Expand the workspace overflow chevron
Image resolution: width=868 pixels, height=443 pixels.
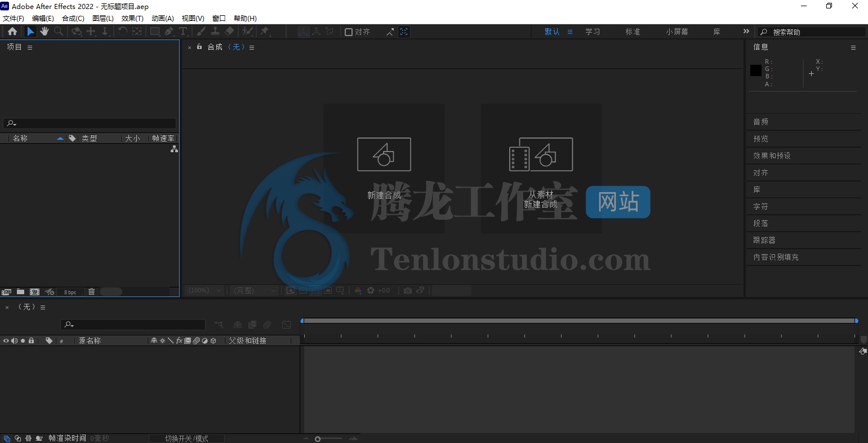[746, 32]
